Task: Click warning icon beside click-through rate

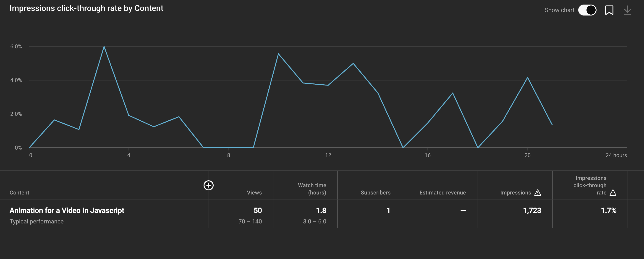Action: click(x=613, y=193)
